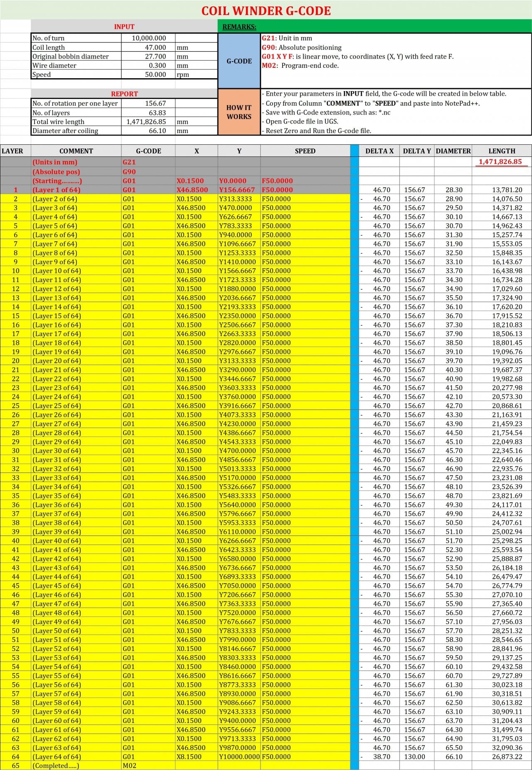Select the final diameter value 66.10 in table
The width and height of the screenshot is (532, 770).
pos(453,757)
